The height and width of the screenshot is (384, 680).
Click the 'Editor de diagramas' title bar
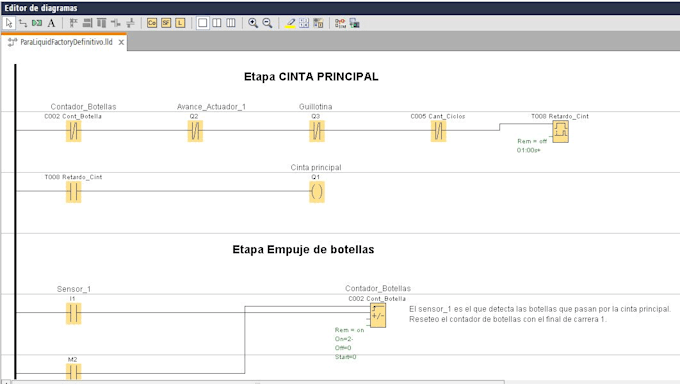tap(340, 8)
